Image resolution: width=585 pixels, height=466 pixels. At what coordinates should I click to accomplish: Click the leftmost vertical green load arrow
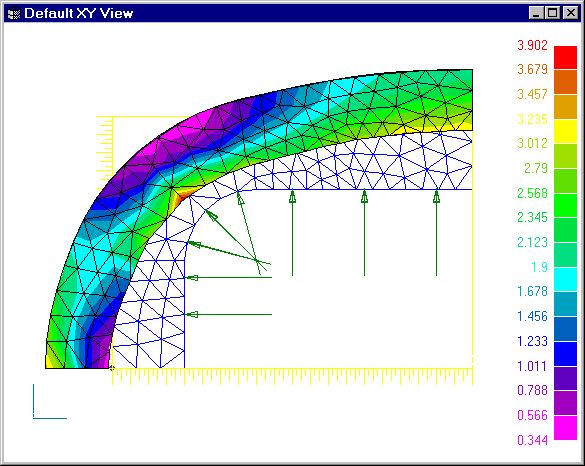point(292,233)
